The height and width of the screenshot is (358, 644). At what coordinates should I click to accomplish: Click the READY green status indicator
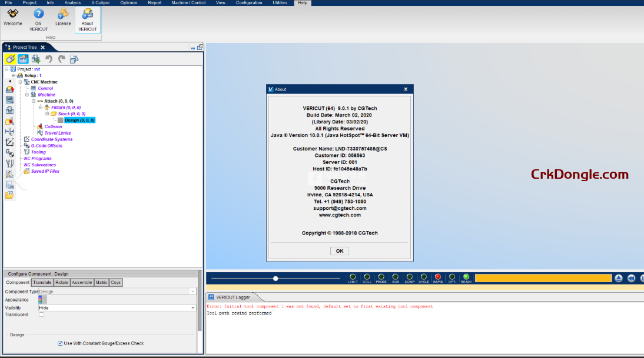coord(466,277)
